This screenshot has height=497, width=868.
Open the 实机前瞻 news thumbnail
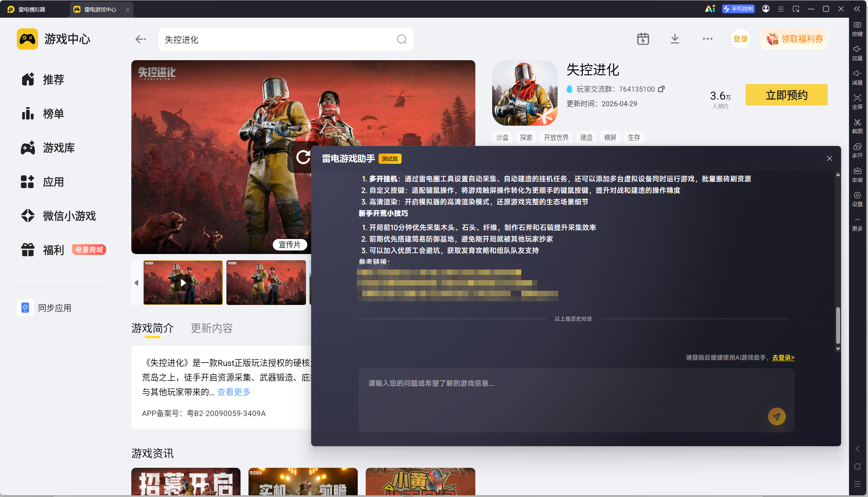coord(303,482)
